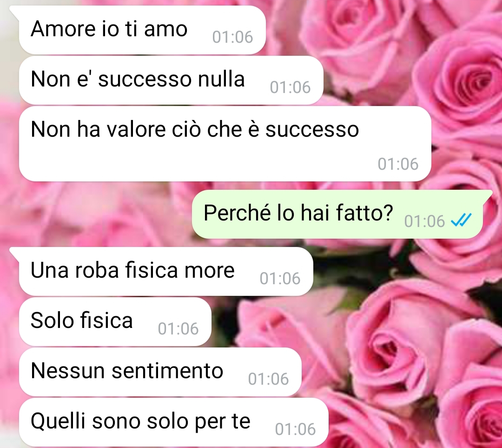Click the blue double-check read receipt icon
This screenshot has width=502, height=448.
click(461, 220)
